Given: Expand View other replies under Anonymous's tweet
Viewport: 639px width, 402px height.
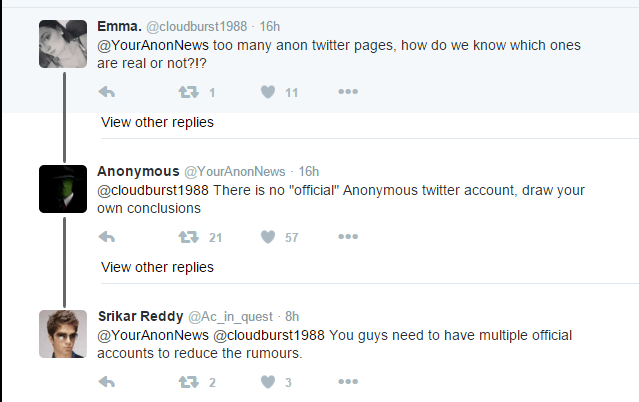Looking at the screenshot, I should point(157,267).
